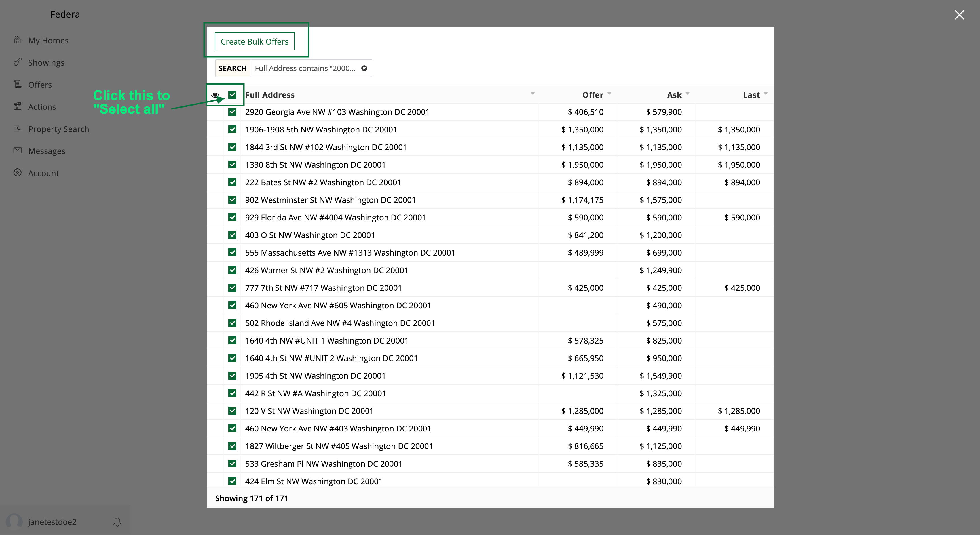Click the Account gear icon
This screenshot has width=980, height=535.
18,172
